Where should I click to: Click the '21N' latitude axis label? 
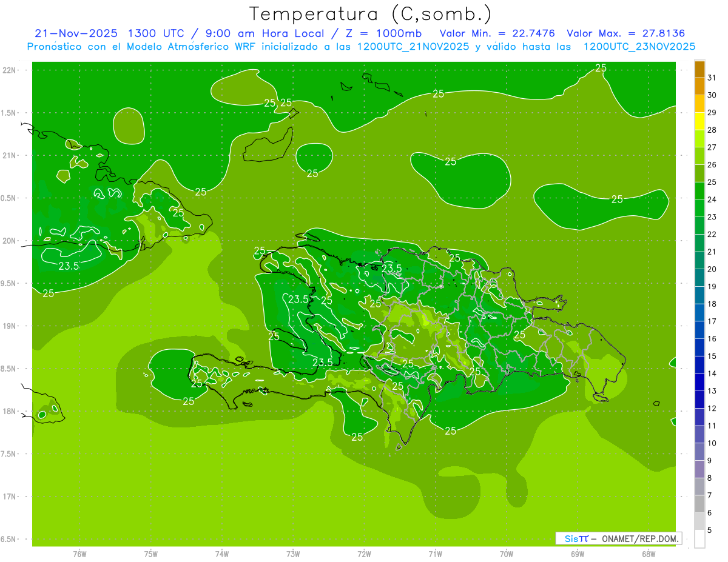[x=10, y=155]
